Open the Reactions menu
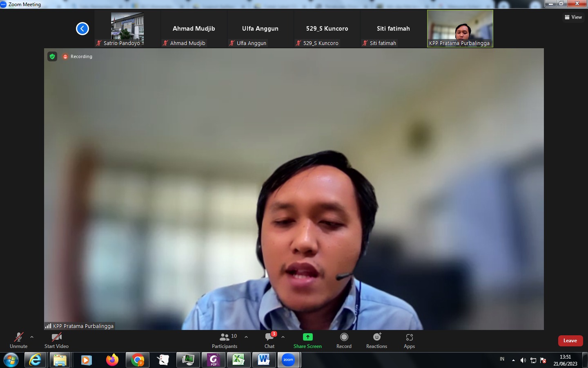This screenshot has width=588, height=368. pos(376,340)
